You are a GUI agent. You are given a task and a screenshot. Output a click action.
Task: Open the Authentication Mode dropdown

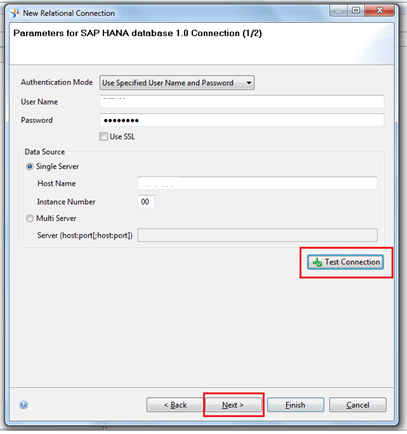tap(177, 83)
